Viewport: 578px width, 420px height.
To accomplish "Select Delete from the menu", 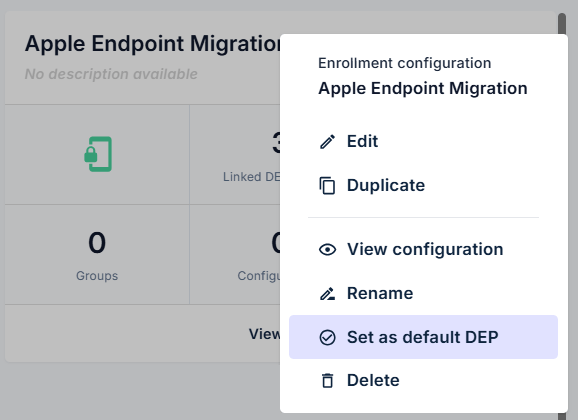I will click(423, 381).
